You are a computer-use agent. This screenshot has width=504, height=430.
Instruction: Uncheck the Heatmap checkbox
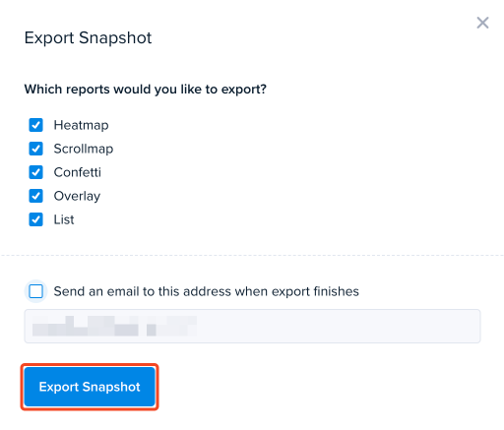click(x=35, y=125)
